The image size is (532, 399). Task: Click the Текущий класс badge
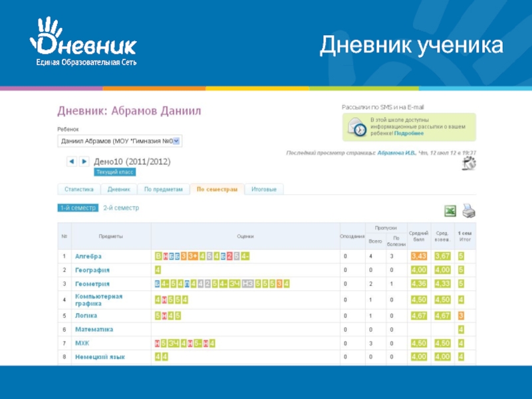pyautogui.click(x=114, y=172)
